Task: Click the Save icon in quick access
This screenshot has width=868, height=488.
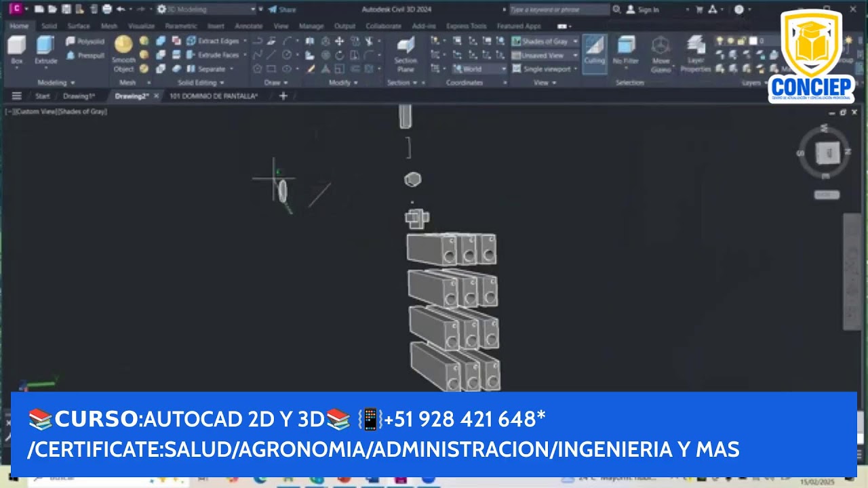Action: tap(66, 9)
